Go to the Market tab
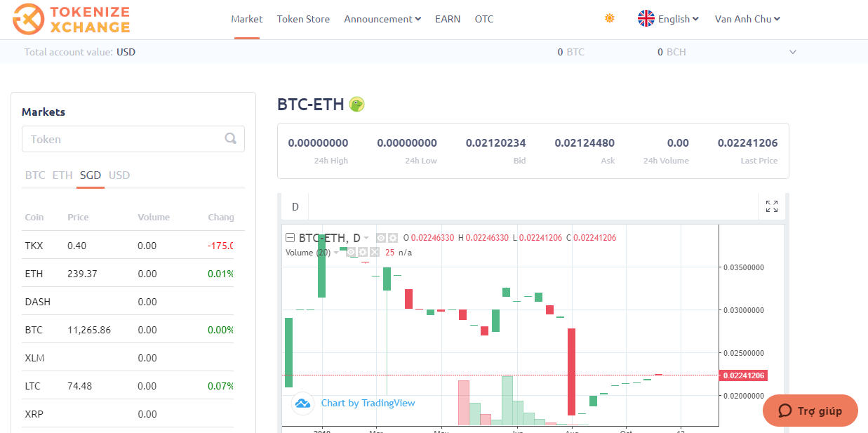 click(247, 19)
